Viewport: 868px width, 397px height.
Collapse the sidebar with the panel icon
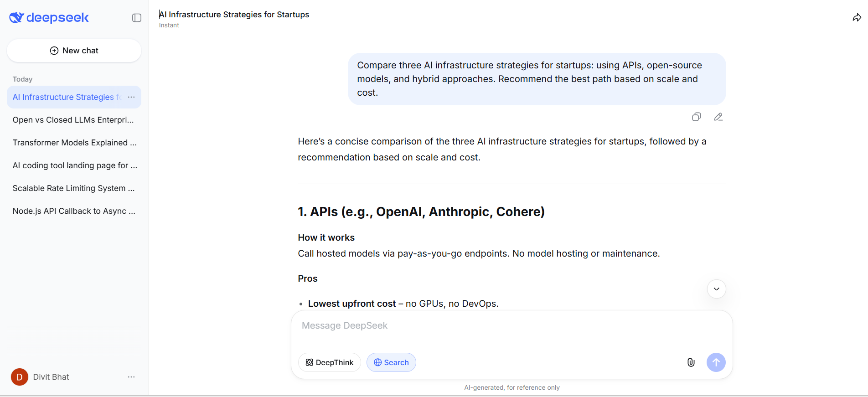click(137, 18)
